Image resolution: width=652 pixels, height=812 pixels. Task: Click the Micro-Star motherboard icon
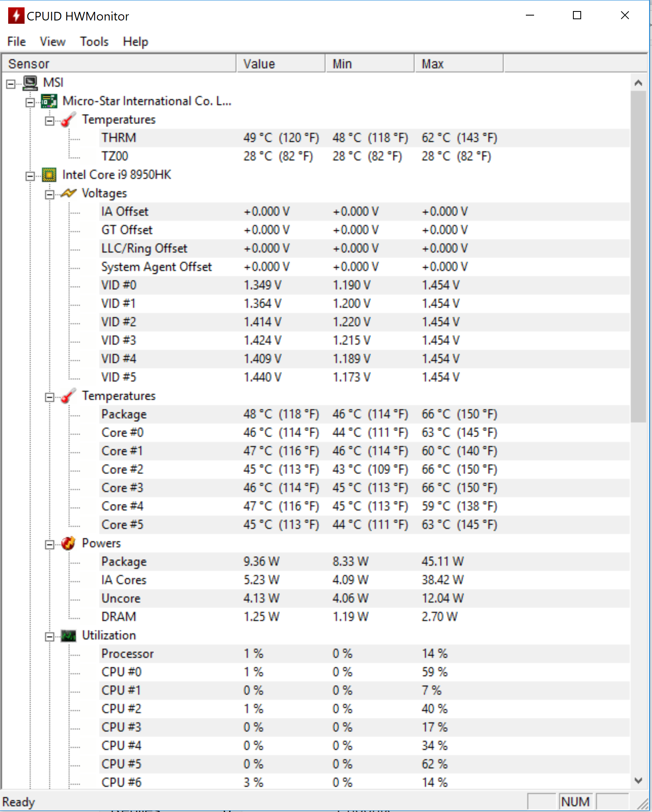[49, 101]
